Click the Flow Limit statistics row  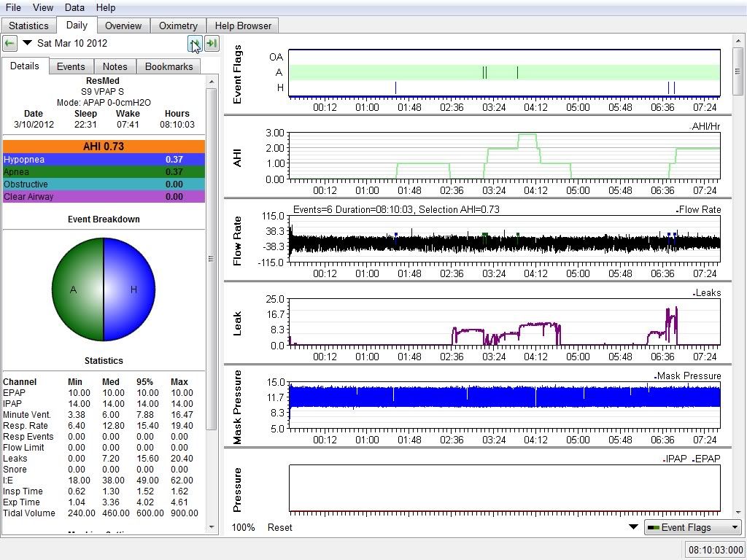pos(98,447)
